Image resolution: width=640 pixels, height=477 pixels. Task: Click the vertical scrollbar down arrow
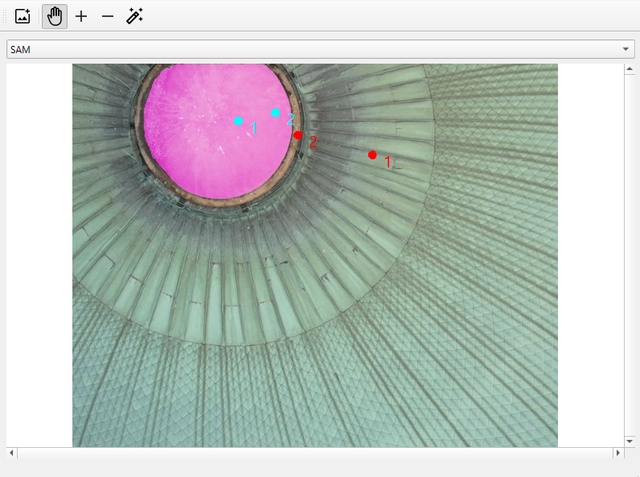(629, 441)
